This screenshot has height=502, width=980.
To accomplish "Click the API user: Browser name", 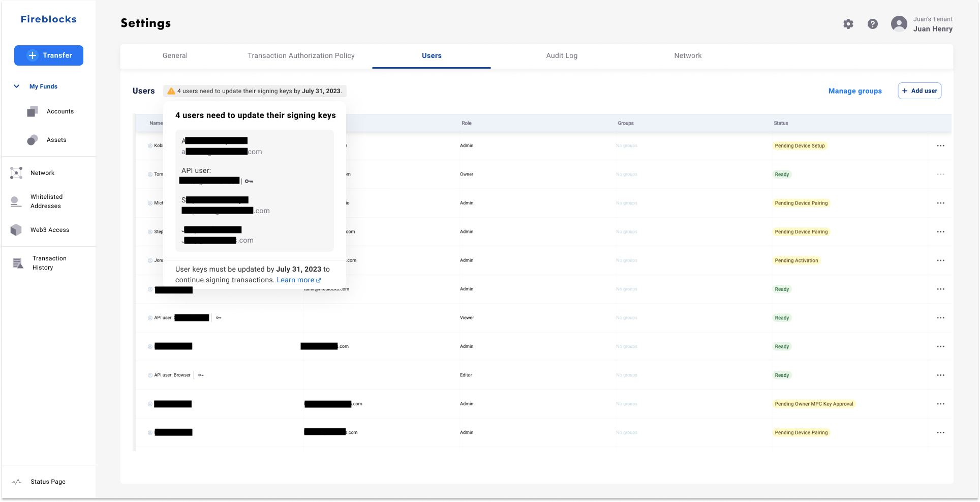I will tap(172, 375).
